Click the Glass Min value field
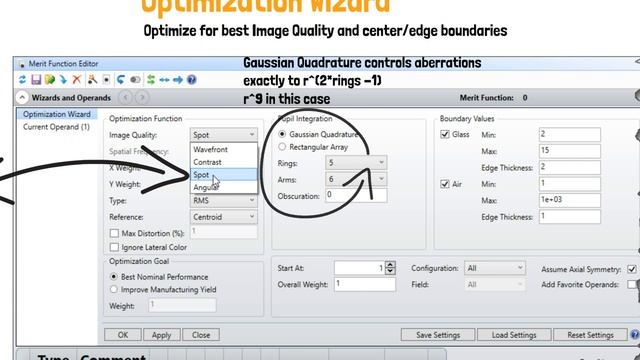640x360 pixels. [569, 134]
